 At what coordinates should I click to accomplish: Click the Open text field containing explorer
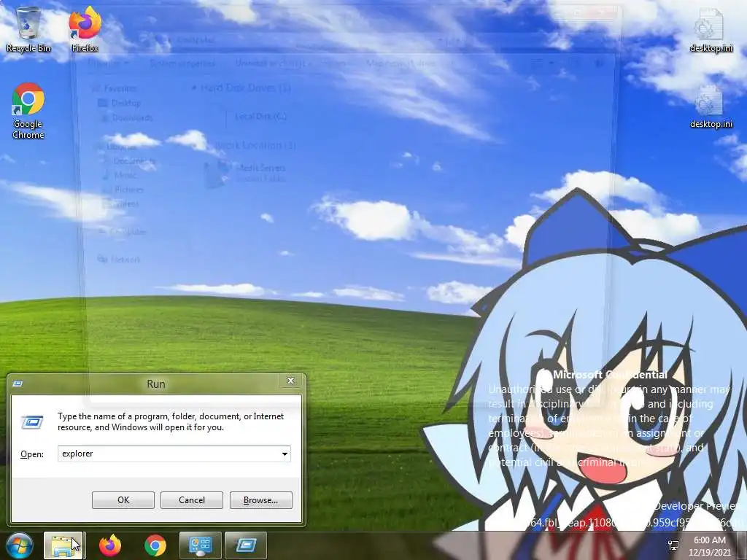(x=169, y=454)
